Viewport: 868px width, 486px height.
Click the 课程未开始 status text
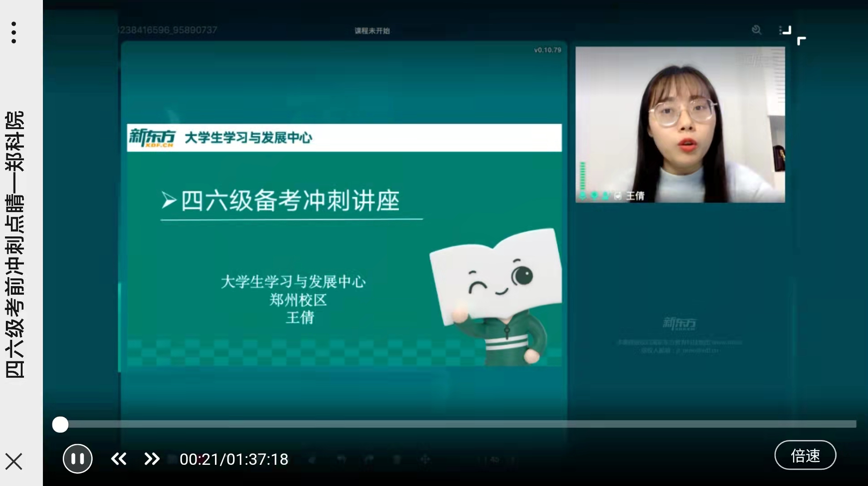point(372,31)
